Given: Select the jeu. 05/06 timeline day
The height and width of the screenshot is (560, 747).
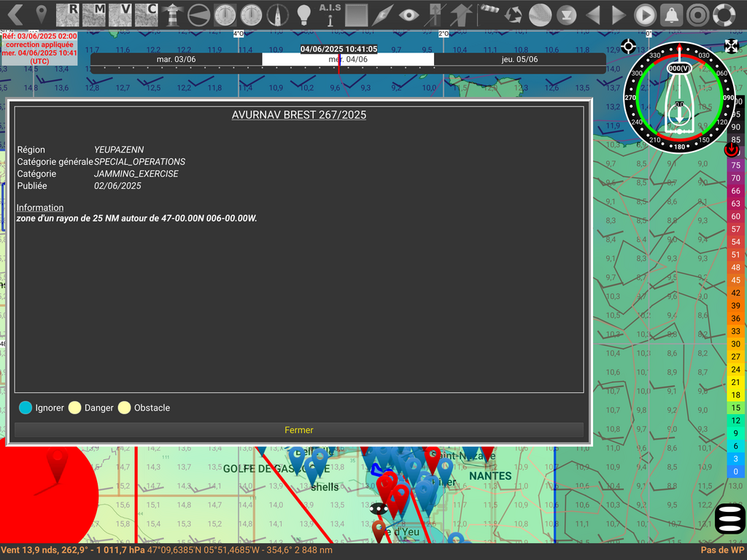Looking at the screenshot, I should (519, 59).
